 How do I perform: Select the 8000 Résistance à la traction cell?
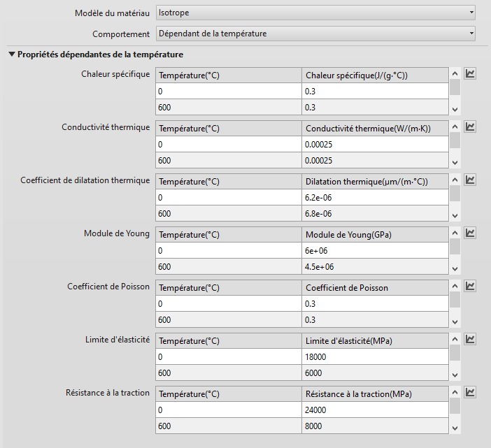click(374, 426)
